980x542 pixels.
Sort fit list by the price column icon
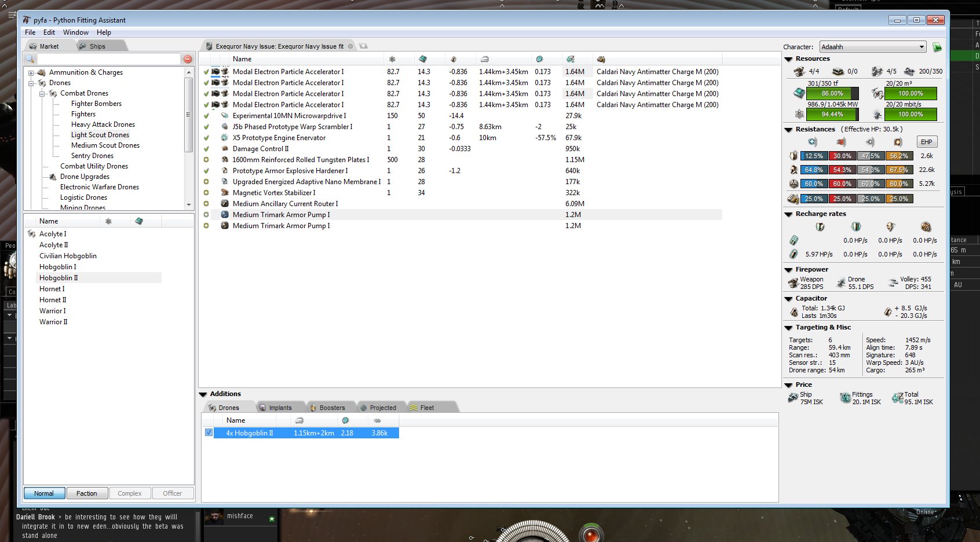[571, 59]
